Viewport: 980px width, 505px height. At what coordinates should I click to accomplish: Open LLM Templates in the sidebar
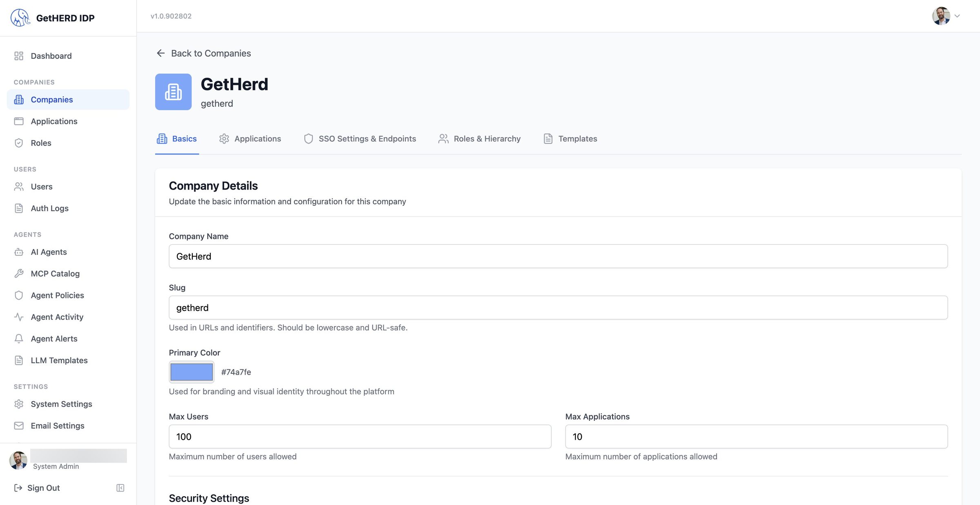[x=68, y=360]
